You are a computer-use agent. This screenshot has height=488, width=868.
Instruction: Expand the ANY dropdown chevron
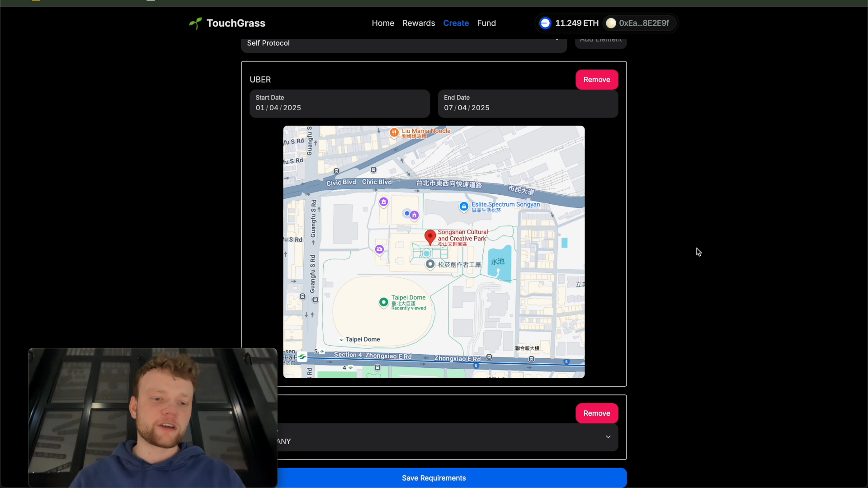point(608,437)
